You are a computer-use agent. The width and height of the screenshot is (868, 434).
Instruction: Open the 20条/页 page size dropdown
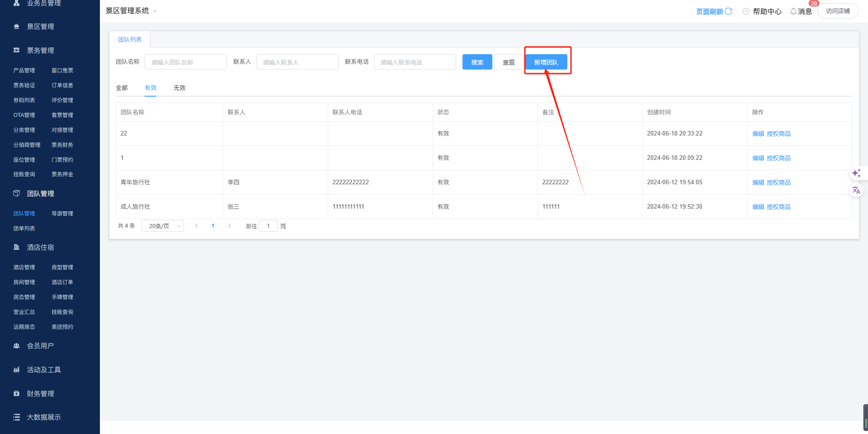click(163, 226)
